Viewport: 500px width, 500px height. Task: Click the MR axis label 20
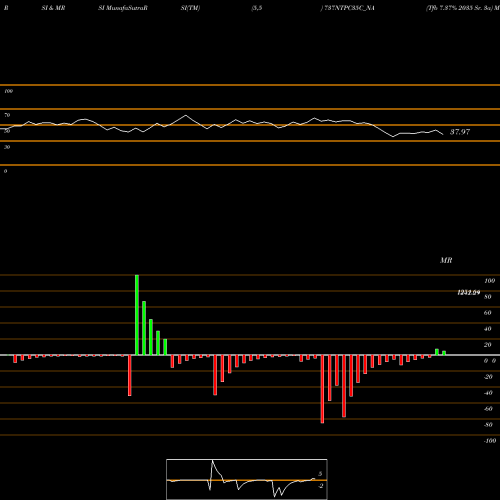pyautogui.click(x=488, y=345)
